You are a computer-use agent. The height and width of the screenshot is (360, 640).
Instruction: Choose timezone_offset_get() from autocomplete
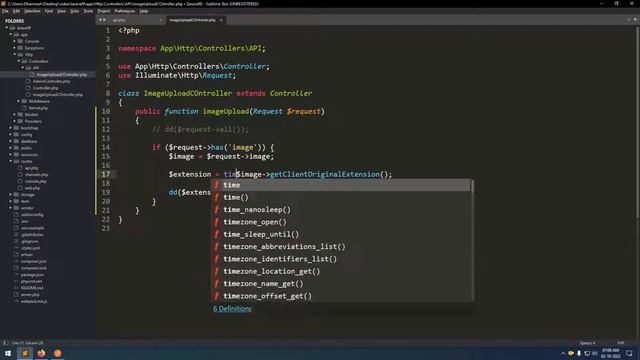pyautogui.click(x=342, y=296)
